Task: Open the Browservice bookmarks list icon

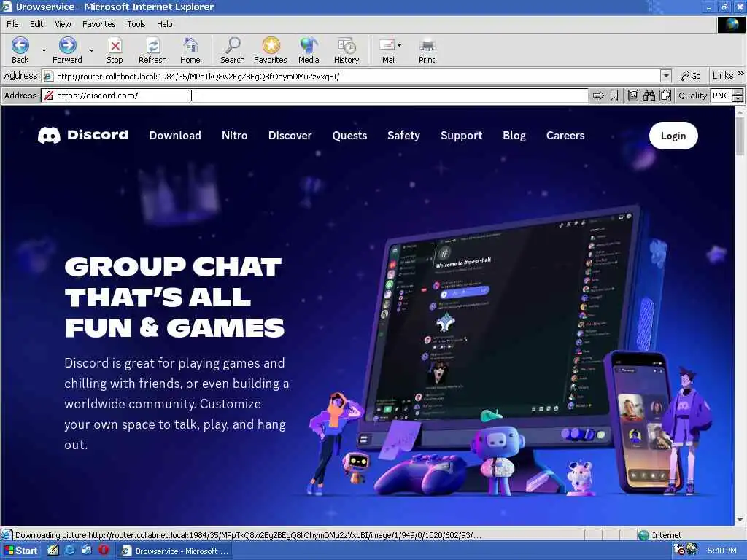Action: pos(633,96)
